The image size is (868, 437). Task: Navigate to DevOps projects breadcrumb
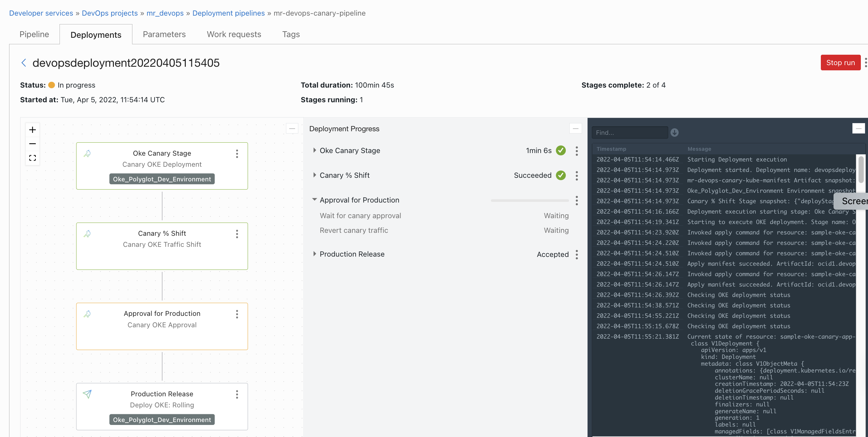[110, 13]
